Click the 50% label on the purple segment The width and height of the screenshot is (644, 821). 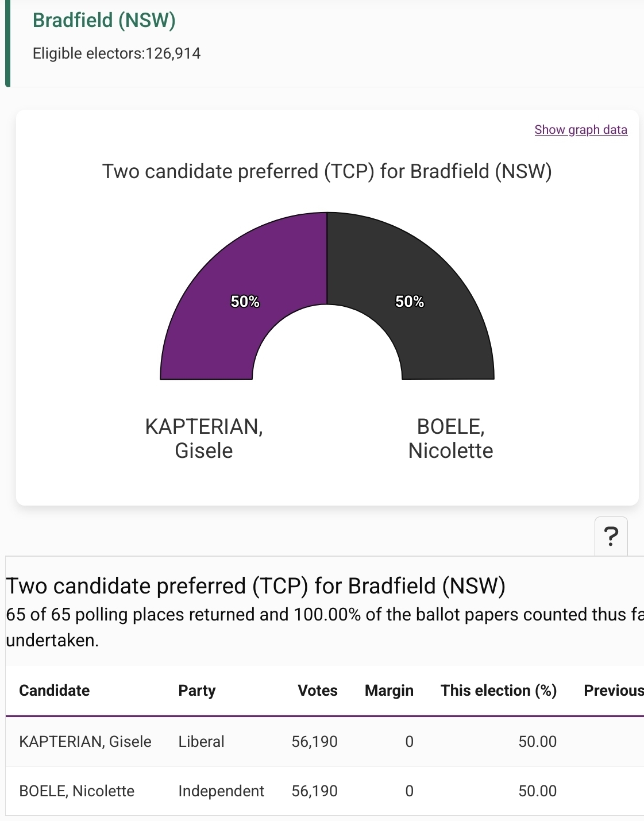(245, 302)
